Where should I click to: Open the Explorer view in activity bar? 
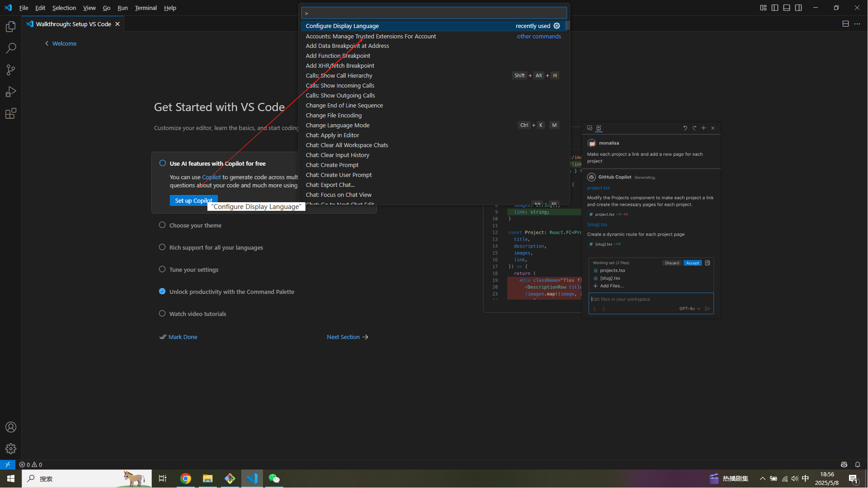pyautogui.click(x=11, y=27)
